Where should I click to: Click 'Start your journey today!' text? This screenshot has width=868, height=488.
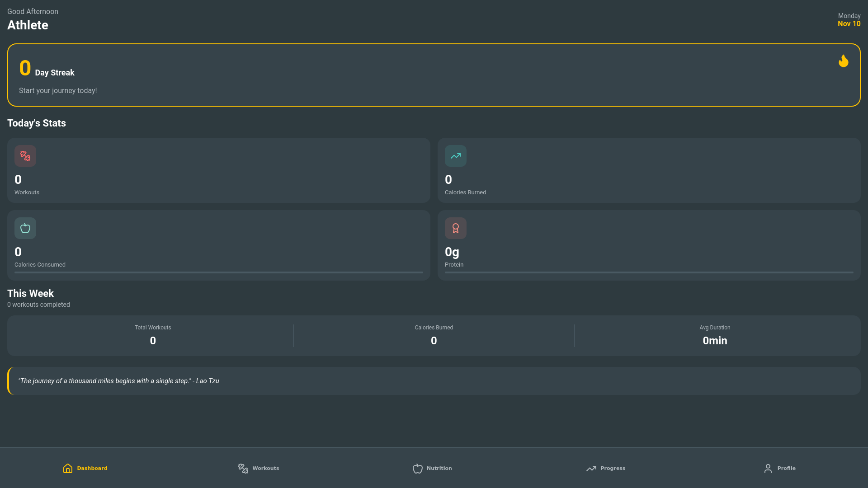pyautogui.click(x=58, y=91)
